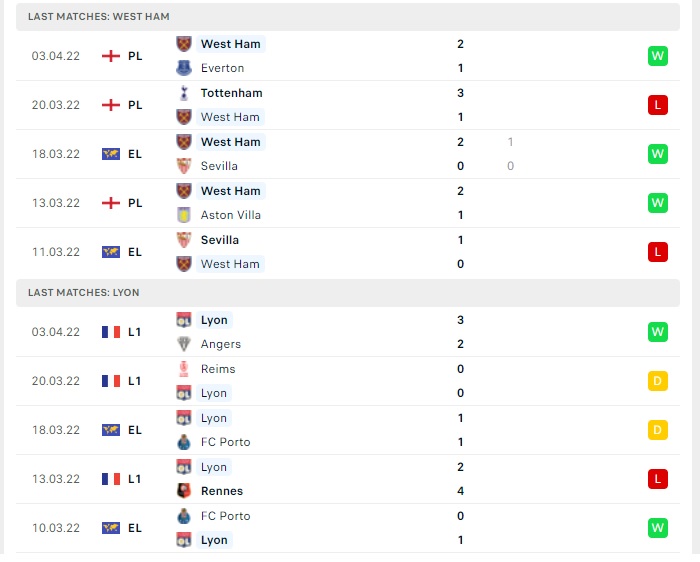The width and height of the screenshot is (700, 562).
Task: Click the Last Matches: West Ham header
Action: (348, 17)
